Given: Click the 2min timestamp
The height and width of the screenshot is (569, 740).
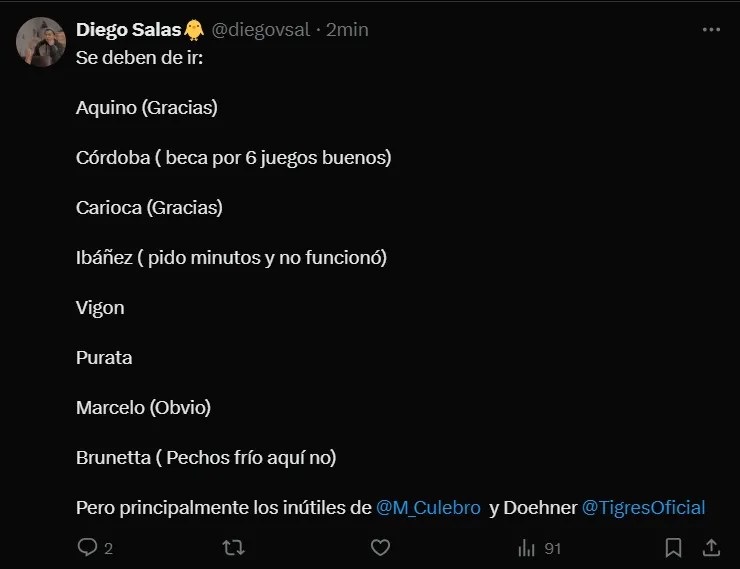Looking at the screenshot, I should pyautogui.click(x=347, y=30).
